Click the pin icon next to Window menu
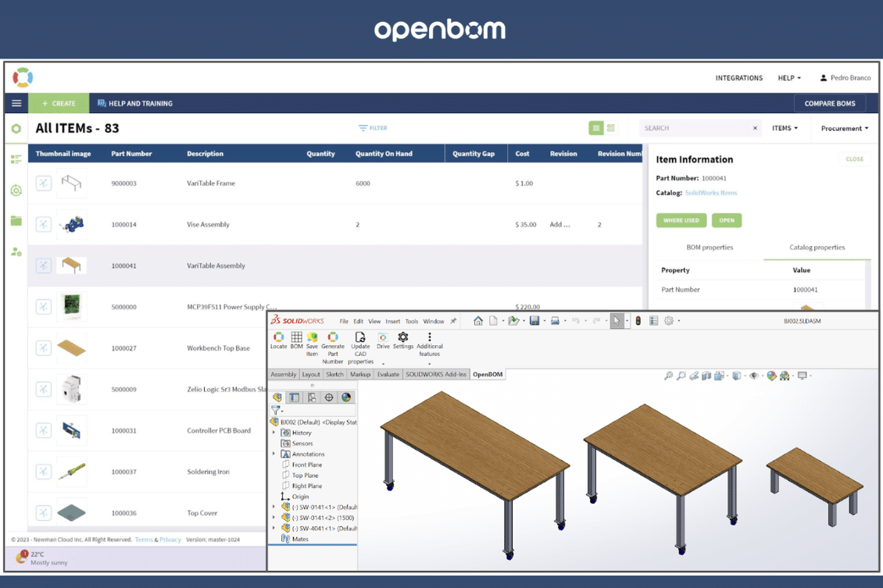This screenshot has width=883, height=588. [453, 321]
